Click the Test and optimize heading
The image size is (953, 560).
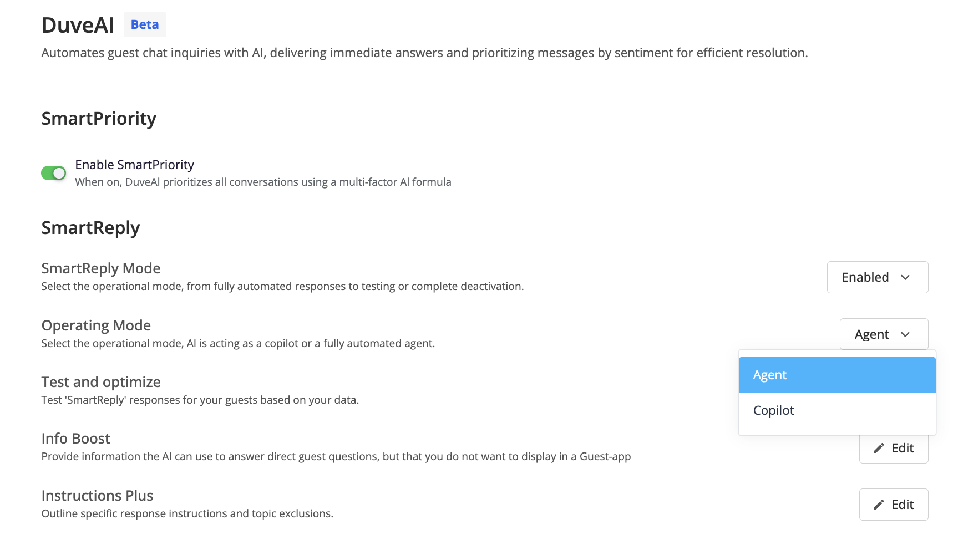(101, 382)
